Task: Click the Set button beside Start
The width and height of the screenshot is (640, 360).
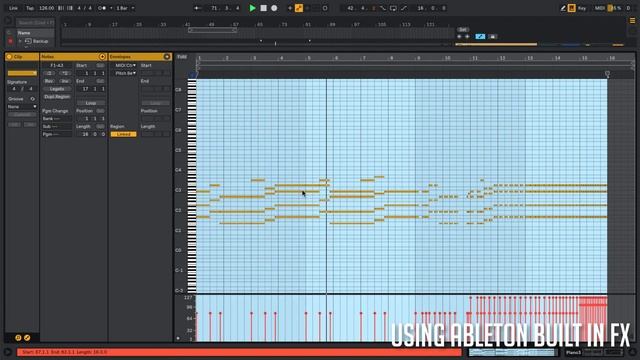Action: 100,65
